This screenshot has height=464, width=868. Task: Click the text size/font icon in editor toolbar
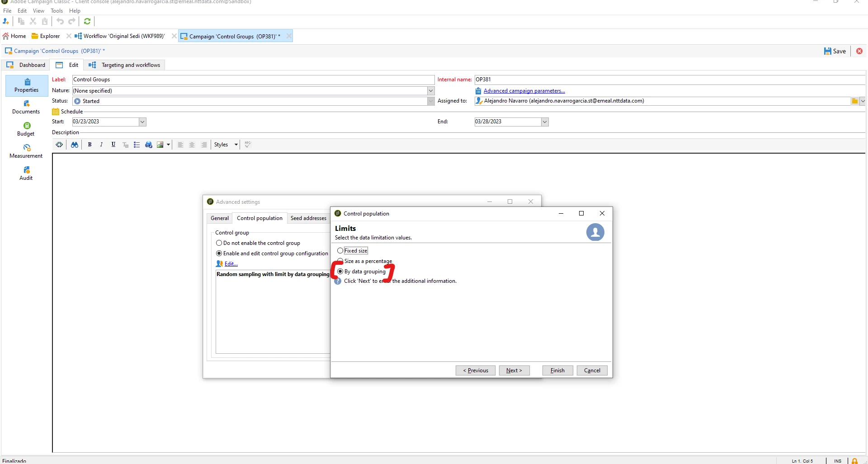point(125,145)
